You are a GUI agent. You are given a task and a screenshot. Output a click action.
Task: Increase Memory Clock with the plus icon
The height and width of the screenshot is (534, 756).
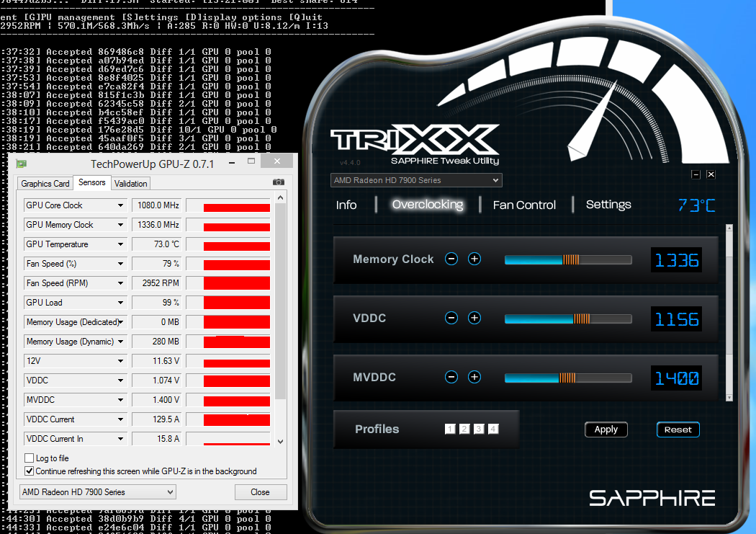point(474,259)
